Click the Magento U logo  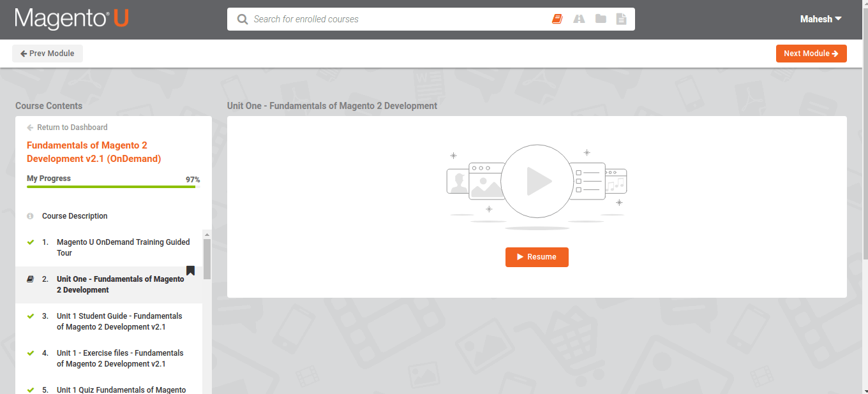pos(70,18)
